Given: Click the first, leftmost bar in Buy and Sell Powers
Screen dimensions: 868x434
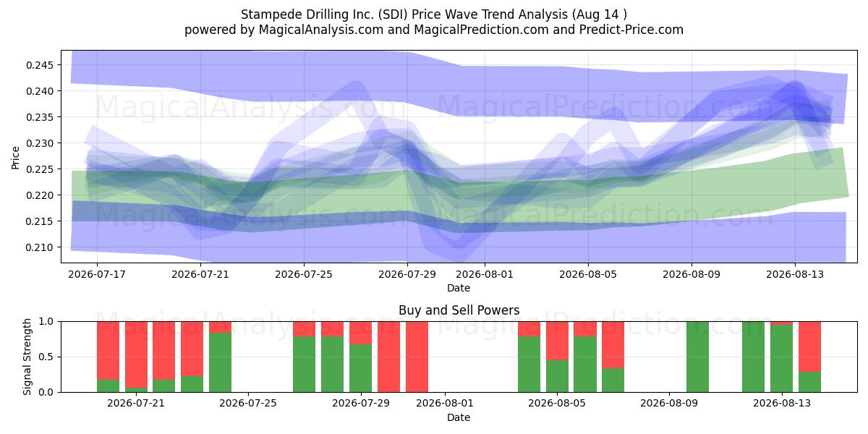Looking at the screenshot, I should (108, 357).
